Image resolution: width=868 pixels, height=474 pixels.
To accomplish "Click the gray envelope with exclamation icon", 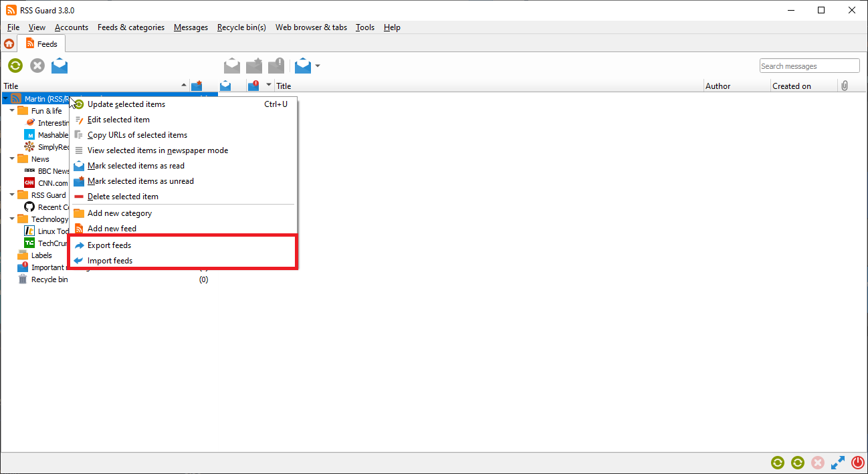I will (x=276, y=66).
